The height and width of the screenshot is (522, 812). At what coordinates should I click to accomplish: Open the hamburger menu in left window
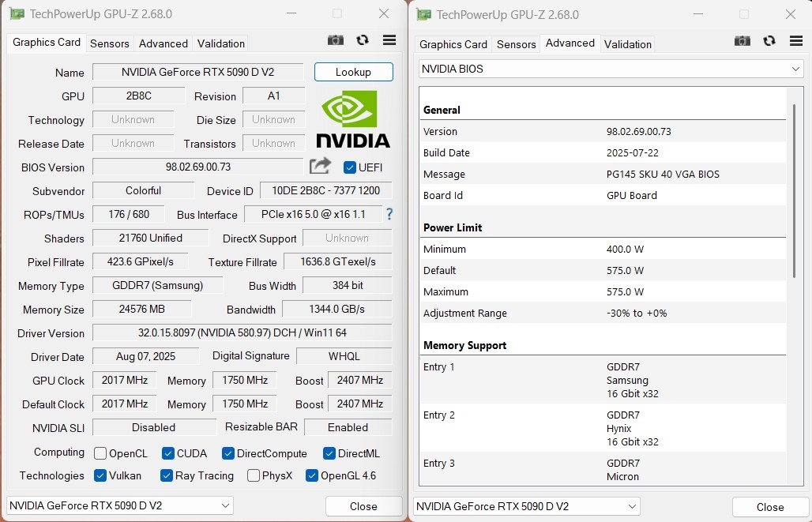click(x=389, y=40)
